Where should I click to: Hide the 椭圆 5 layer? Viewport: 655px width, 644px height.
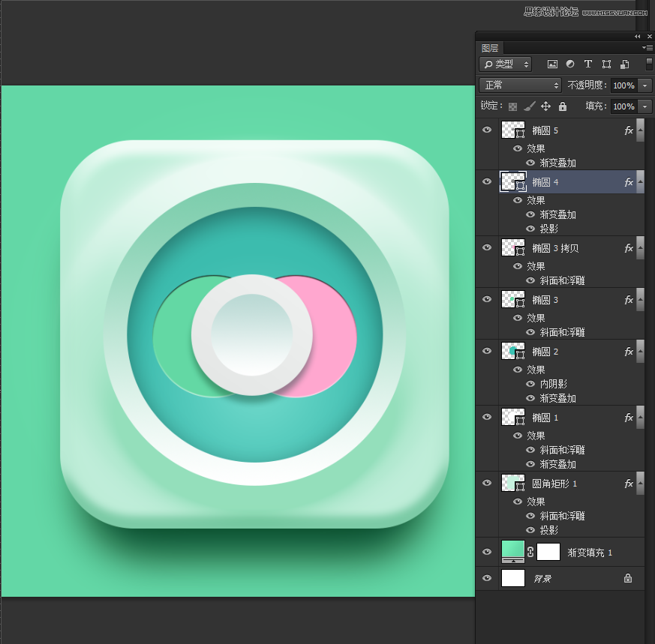point(487,130)
